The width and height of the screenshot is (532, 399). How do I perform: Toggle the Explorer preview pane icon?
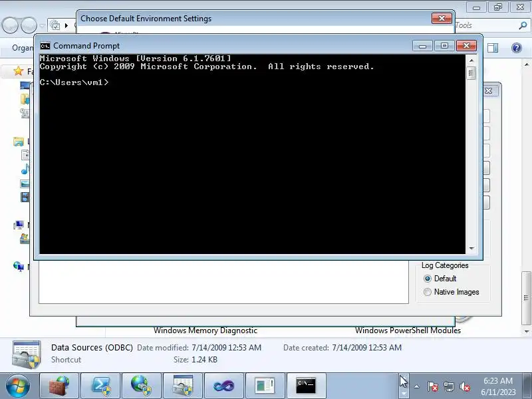(x=493, y=48)
